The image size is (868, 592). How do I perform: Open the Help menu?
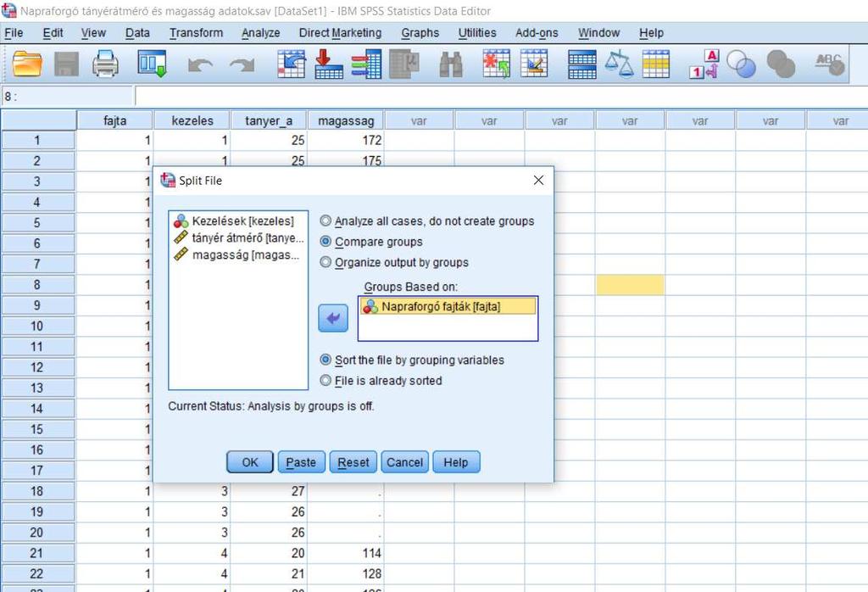(651, 33)
